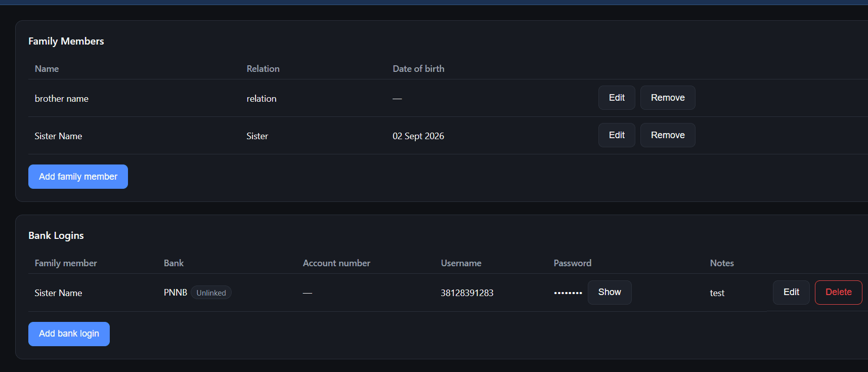868x372 pixels.
Task: Click the 'test' note in Bank Logins
Action: pos(717,293)
